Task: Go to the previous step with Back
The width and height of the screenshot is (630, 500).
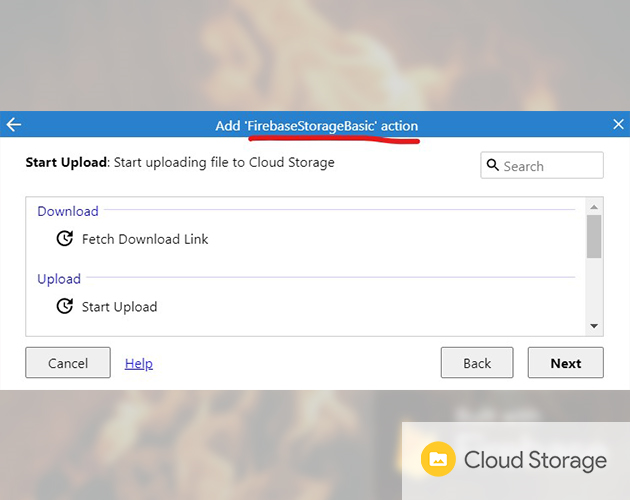Action: coord(477,363)
